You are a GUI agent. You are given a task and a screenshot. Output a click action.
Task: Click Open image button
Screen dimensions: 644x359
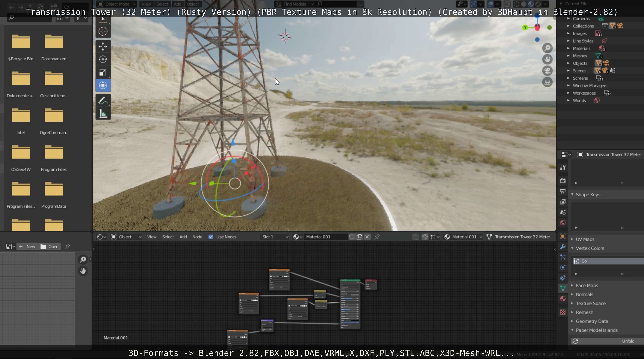tap(50, 246)
